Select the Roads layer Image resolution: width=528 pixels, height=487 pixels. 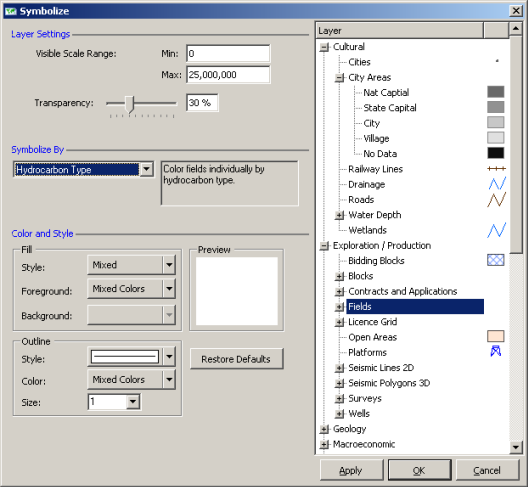coord(361,200)
